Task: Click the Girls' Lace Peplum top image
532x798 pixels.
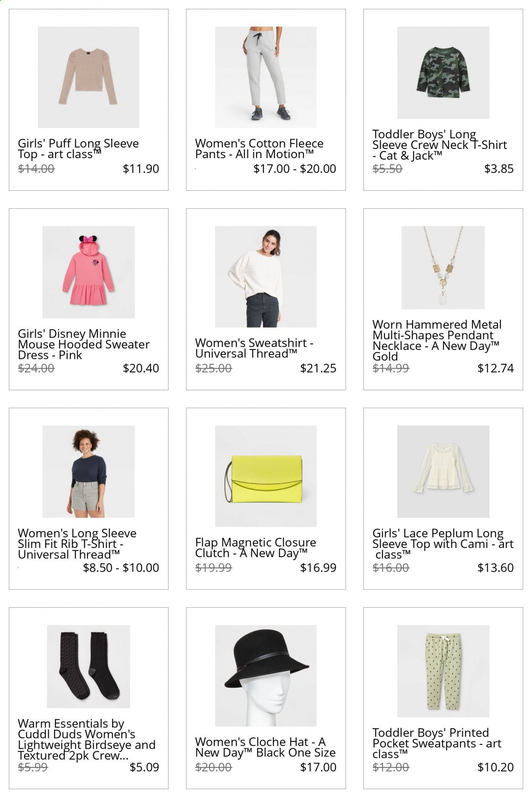Action: point(443,472)
